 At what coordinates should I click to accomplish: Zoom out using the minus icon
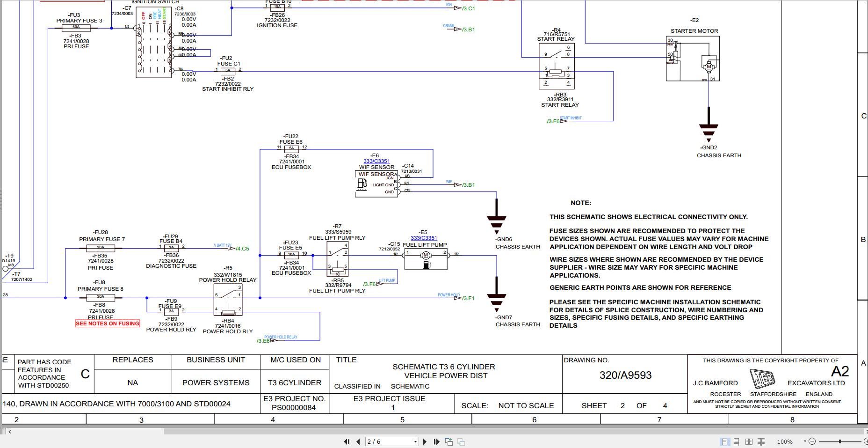(x=812, y=441)
